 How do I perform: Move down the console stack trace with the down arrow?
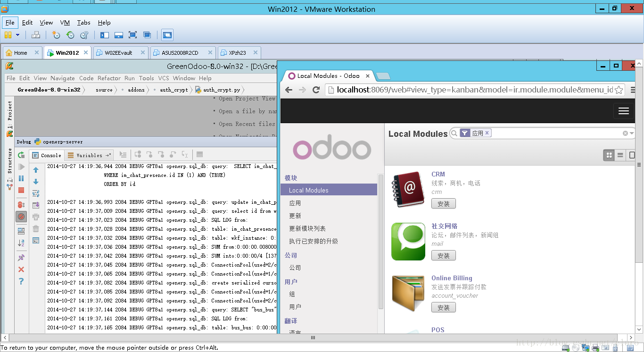tap(36, 182)
